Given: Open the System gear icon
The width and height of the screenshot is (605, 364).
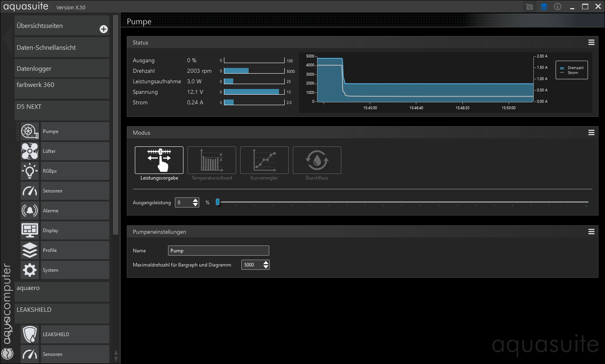Looking at the screenshot, I should click(x=30, y=270).
